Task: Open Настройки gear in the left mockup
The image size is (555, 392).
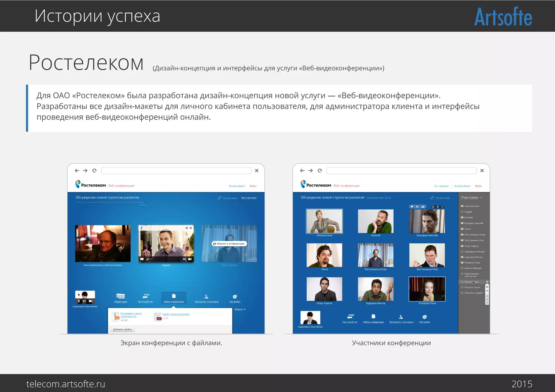Action: (235, 298)
